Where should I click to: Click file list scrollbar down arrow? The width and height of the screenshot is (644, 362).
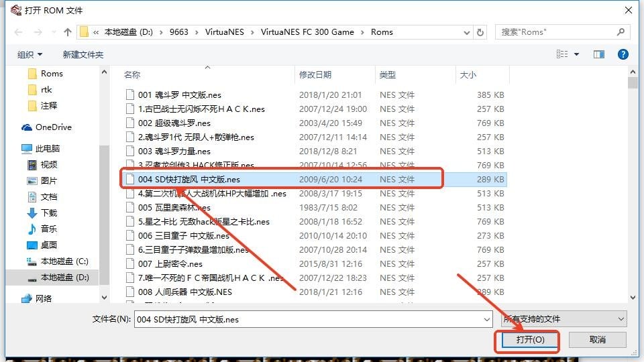point(633,297)
